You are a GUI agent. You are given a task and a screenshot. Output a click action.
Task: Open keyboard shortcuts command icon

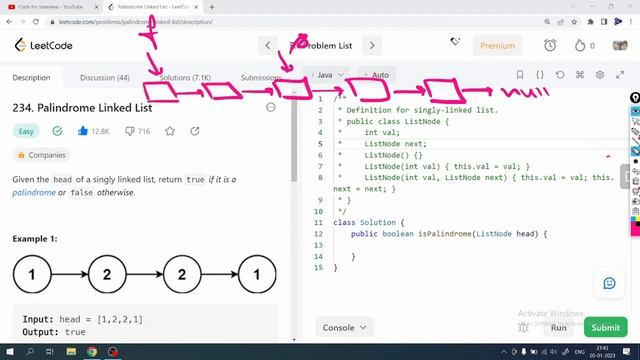coord(580,75)
